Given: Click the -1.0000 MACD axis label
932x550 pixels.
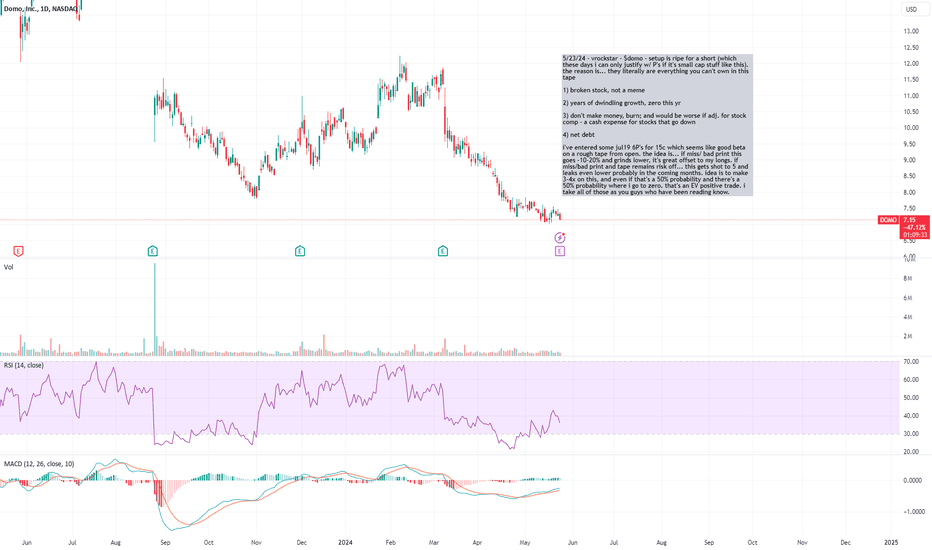Looking at the screenshot, I should pyautogui.click(x=913, y=512).
